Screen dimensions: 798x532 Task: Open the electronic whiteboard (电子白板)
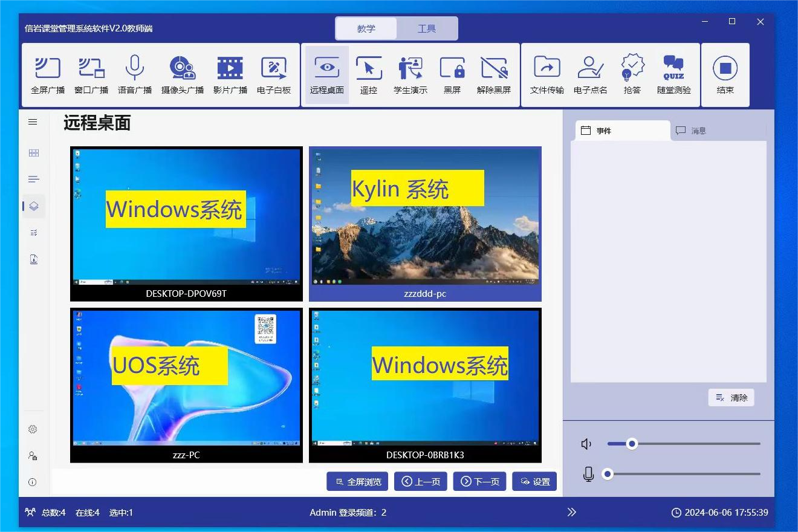tap(274, 76)
